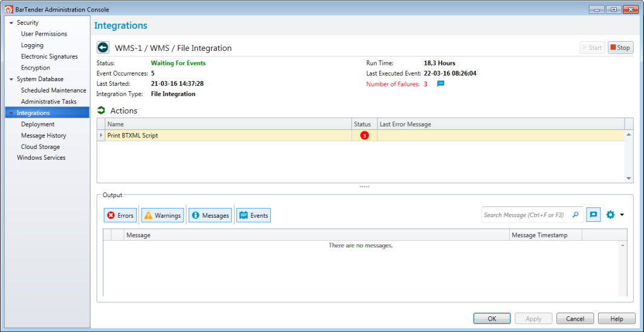
Task: Select the Print BTXML Script row
Action: click(360, 135)
